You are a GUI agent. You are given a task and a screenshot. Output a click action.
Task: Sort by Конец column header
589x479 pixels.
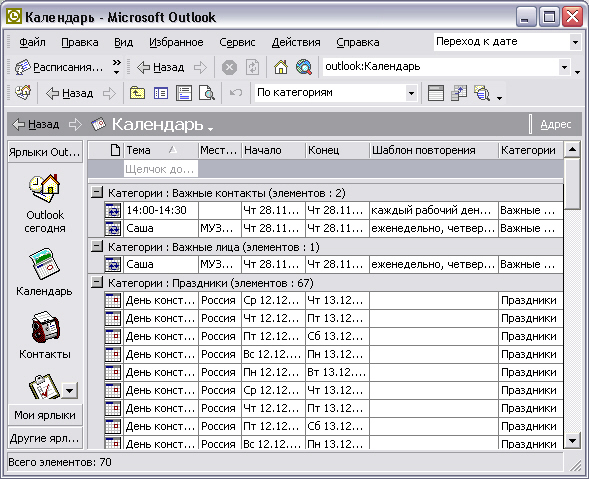pos(338,150)
